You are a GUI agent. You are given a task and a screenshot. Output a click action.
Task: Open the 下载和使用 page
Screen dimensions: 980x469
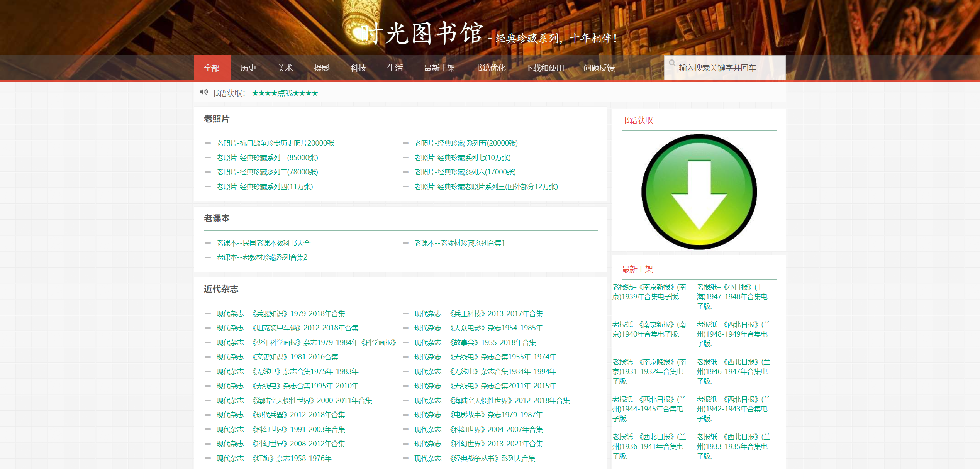545,68
